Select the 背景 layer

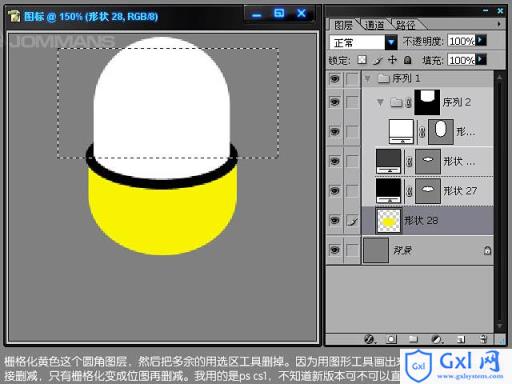pos(428,250)
